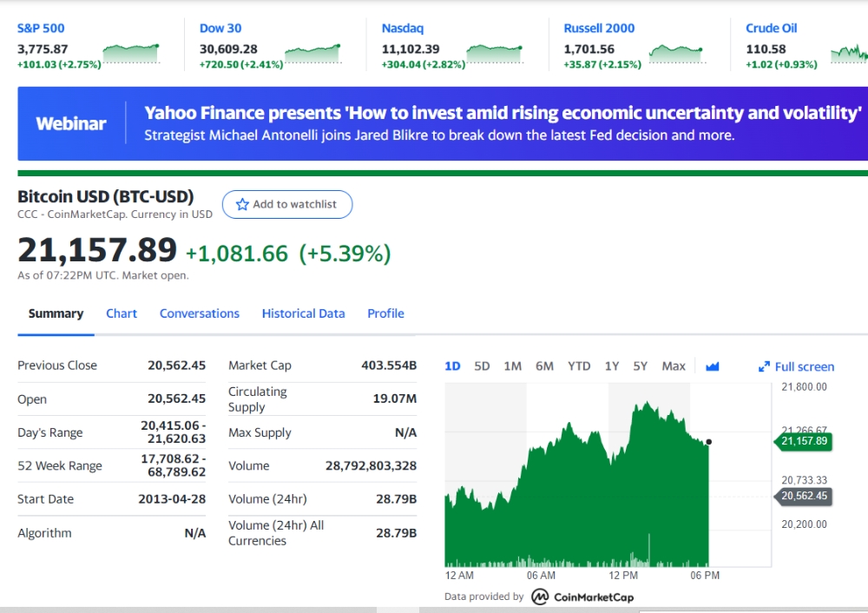Toggle the area chart type icon
The image size is (868, 613).
[x=713, y=366]
